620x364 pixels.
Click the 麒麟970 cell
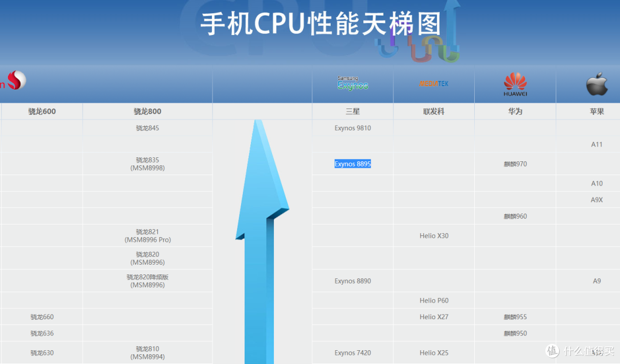tap(515, 164)
